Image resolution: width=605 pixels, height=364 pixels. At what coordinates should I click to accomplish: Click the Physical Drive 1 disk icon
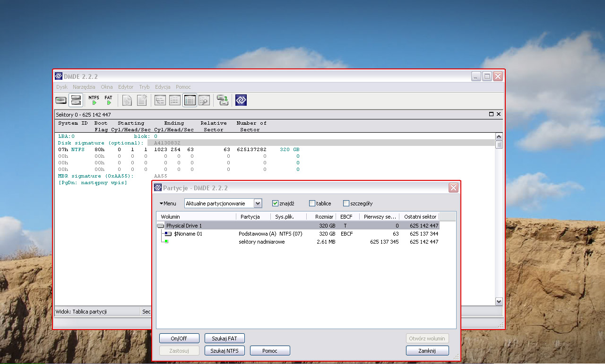(x=161, y=226)
